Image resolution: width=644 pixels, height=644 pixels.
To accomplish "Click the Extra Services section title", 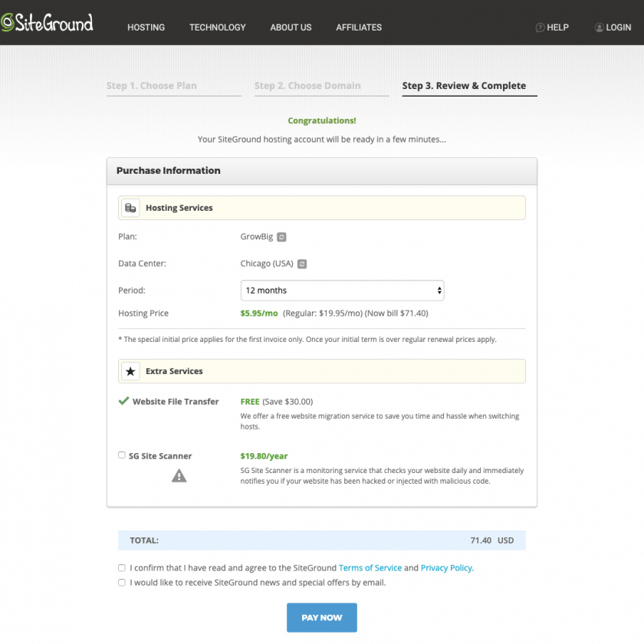I will [174, 371].
